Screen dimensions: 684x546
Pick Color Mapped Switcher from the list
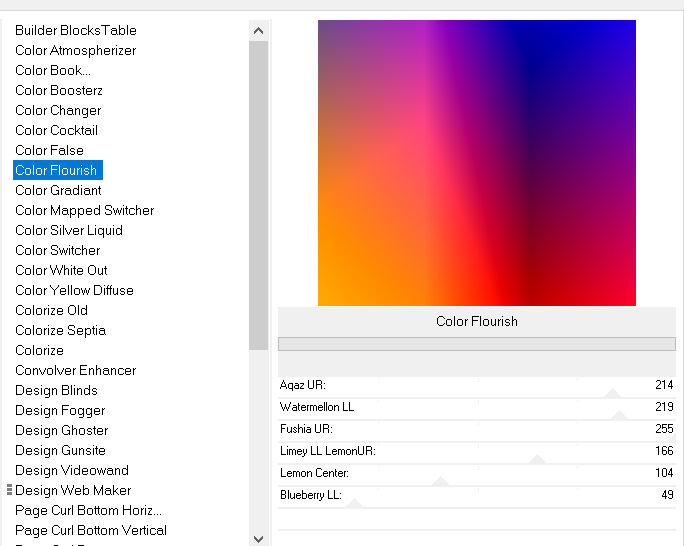click(x=85, y=210)
